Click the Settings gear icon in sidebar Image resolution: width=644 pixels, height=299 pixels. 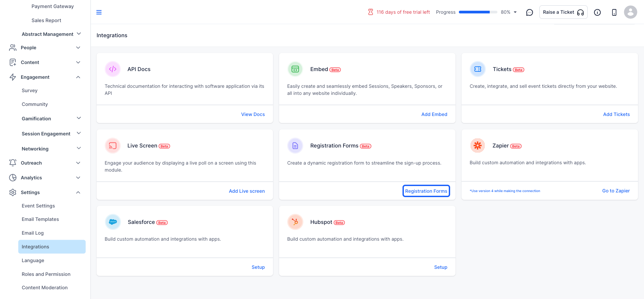coord(13,192)
